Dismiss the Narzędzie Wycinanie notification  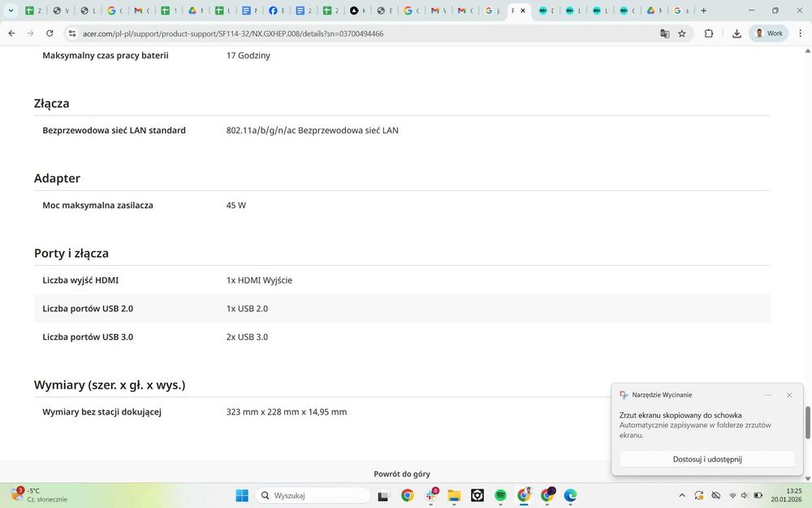click(x=789, y=395)
